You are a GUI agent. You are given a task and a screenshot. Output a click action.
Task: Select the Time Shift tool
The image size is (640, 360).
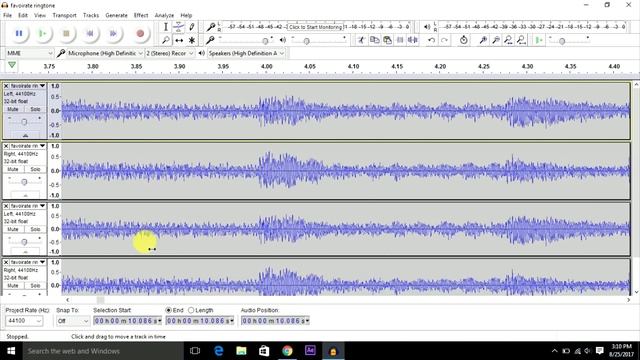(179, 40)
